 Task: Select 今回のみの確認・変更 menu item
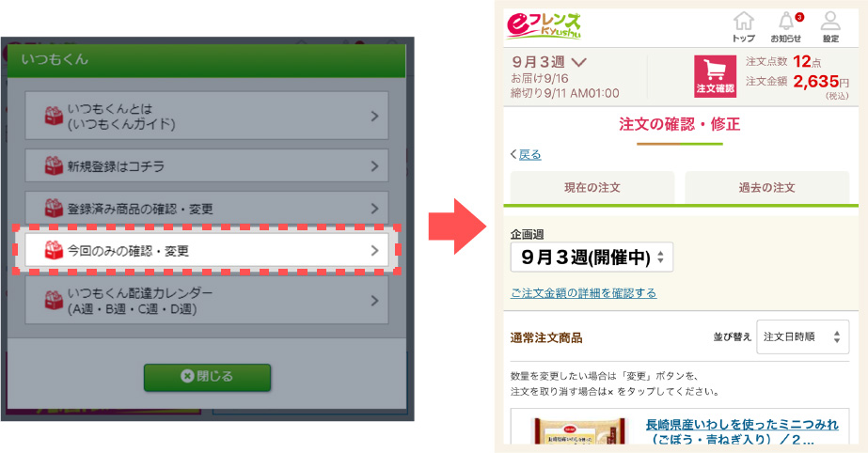(x=206, y=250)
